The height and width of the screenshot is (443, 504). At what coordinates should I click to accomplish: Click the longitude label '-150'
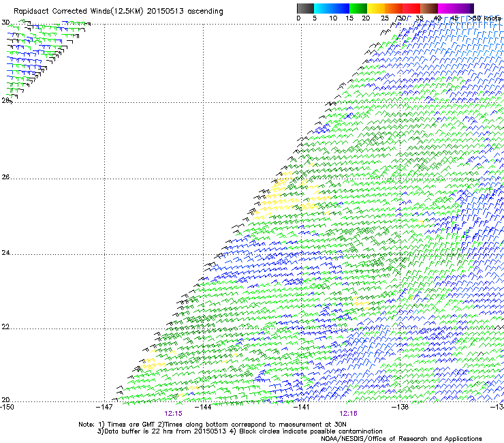pyautogui.click(x=7, y=407)
